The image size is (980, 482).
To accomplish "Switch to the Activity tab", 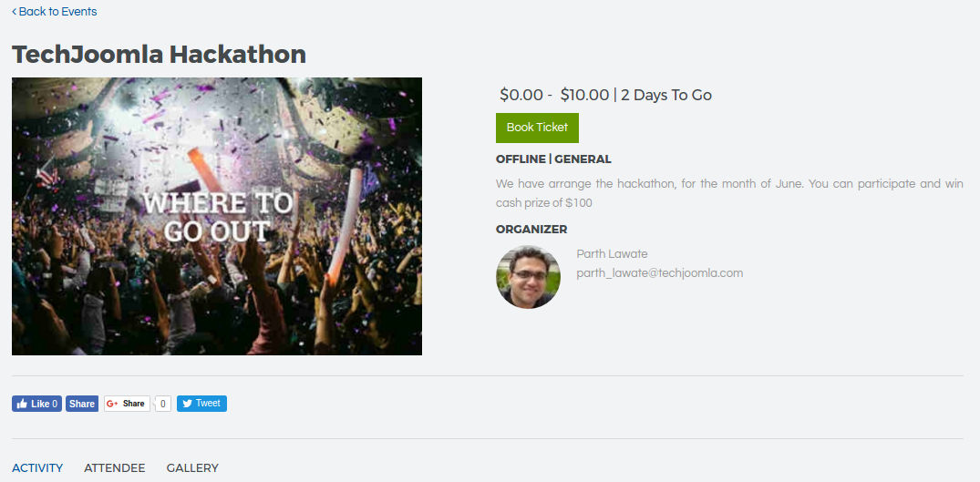I will (x=37, y=468).
